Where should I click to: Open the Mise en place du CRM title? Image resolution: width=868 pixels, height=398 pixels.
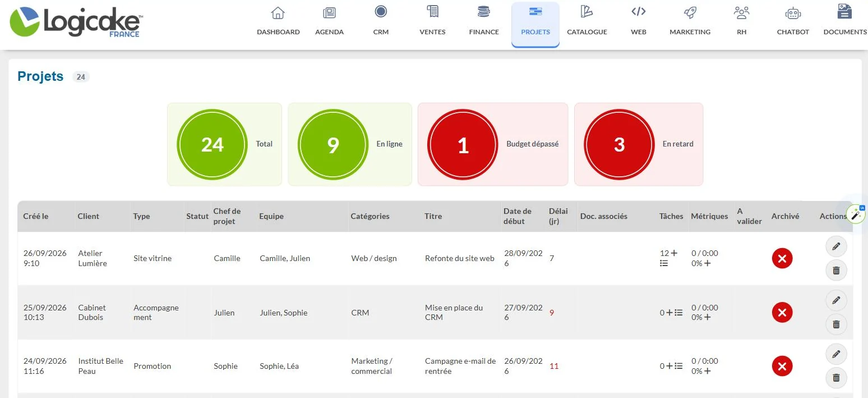[x=454, y=312]
